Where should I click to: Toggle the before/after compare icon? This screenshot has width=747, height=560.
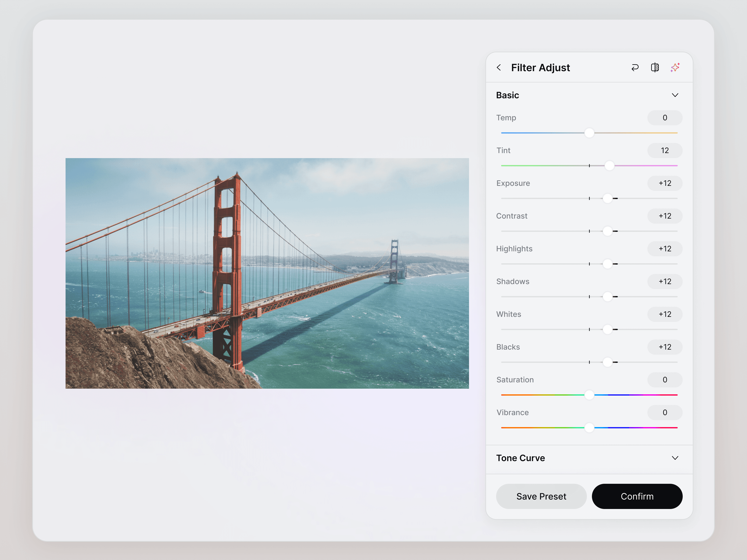pos(655,68)
